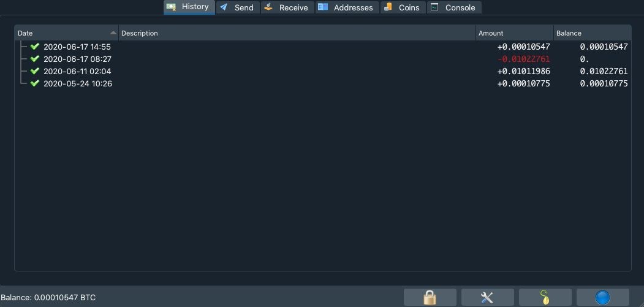This screenshot has width=644, height=307.
Task: Open the Console tab
Action: tap(454, 7)
